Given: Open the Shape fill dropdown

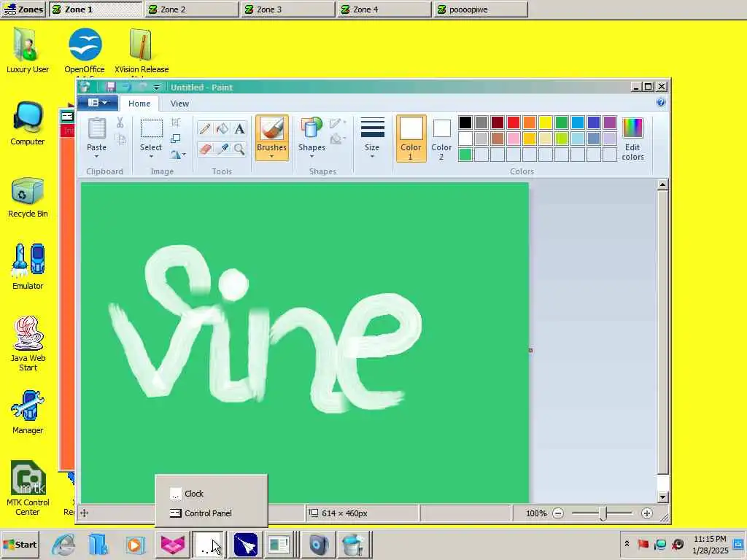Looking at the screenshot, I should coord(337,139).
